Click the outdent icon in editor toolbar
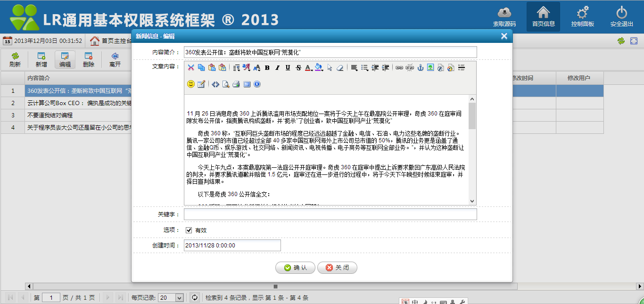The width and height of the screenshot is (644, 304). click(375, 68)
